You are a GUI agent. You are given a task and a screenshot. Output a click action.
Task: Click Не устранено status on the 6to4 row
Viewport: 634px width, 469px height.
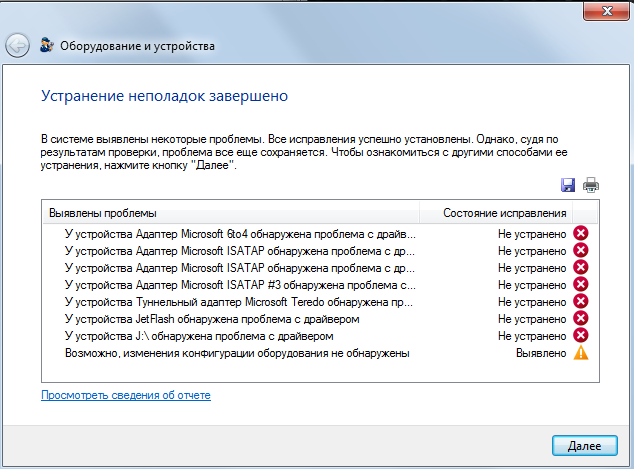click(x=532, y=234)
